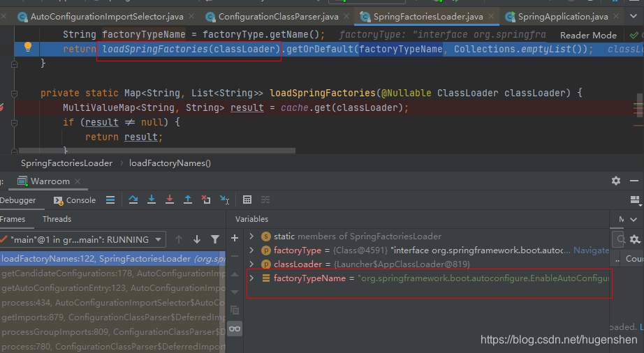
Task: Expand the classLoader variable
Action: point(251,264)
